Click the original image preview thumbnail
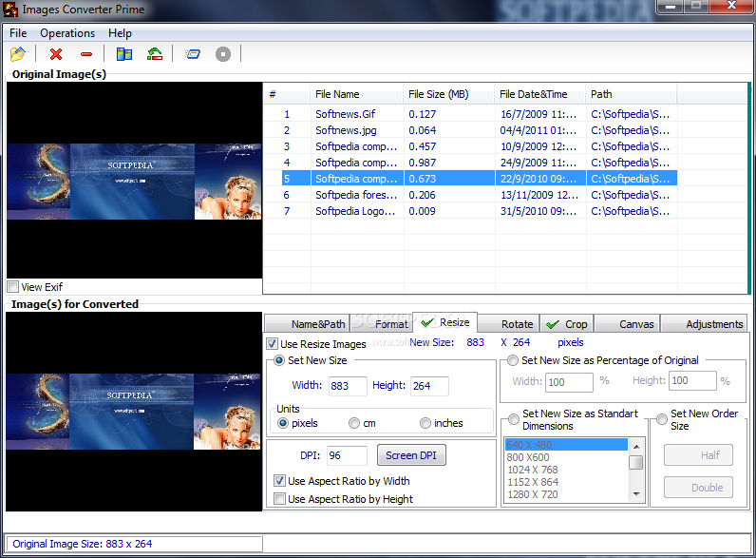 pyautogui.click(x=134, y=182)
